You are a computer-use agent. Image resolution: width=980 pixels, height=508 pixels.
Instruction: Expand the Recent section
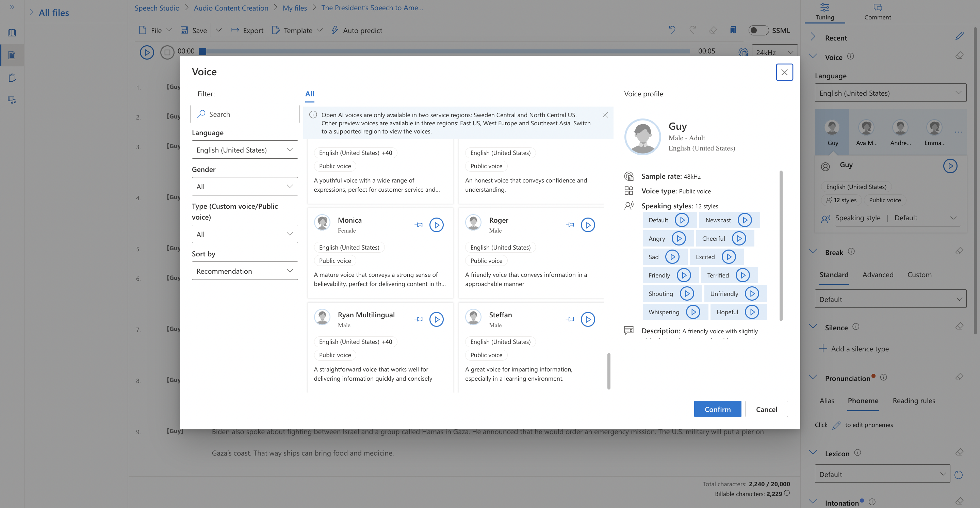coord(813,37)
